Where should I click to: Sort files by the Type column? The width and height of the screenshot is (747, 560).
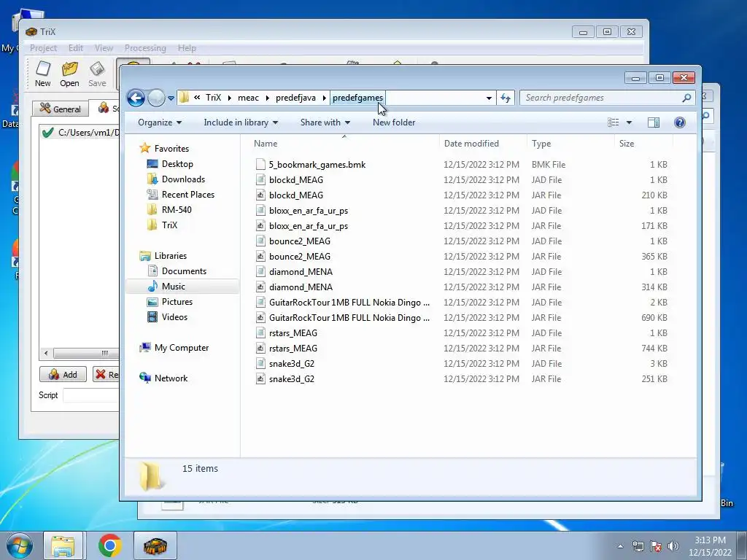(541, 144)
